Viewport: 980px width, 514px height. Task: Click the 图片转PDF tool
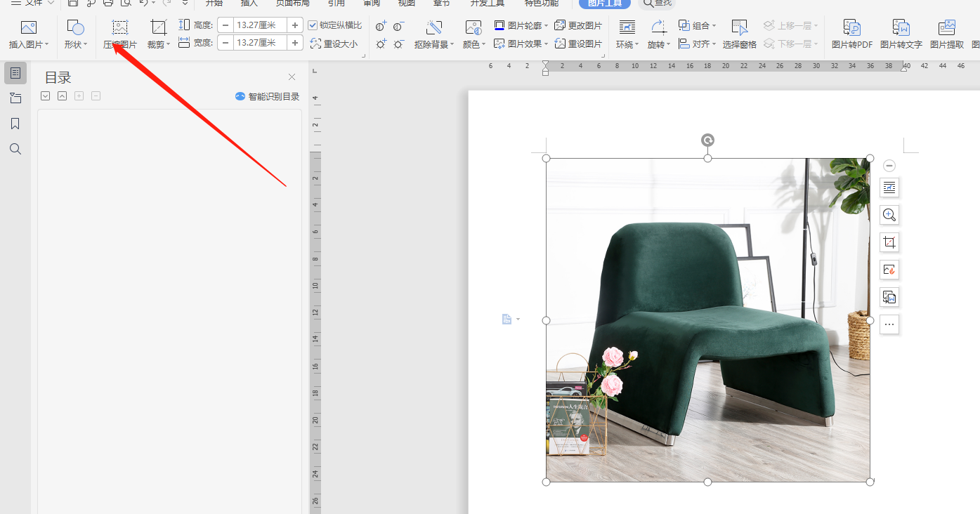tap(852, 35)
